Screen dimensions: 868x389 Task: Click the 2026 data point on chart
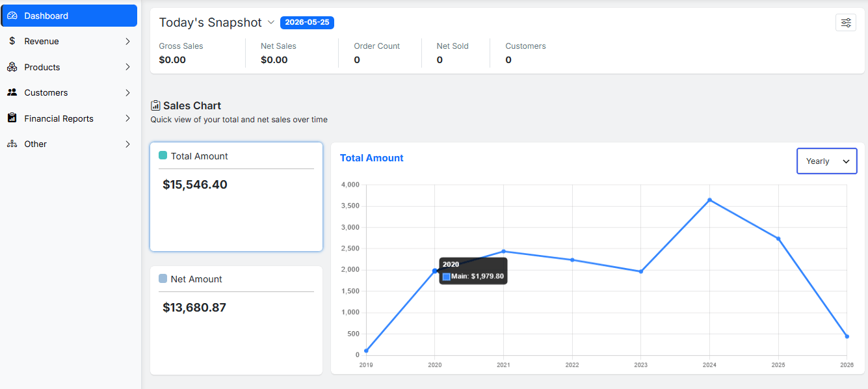coord(847,336)
